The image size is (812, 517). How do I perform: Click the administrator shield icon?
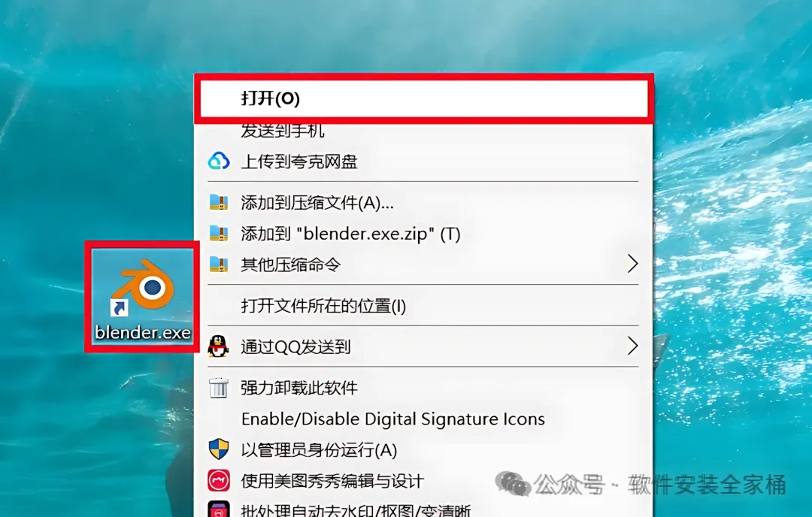point(219,449)
